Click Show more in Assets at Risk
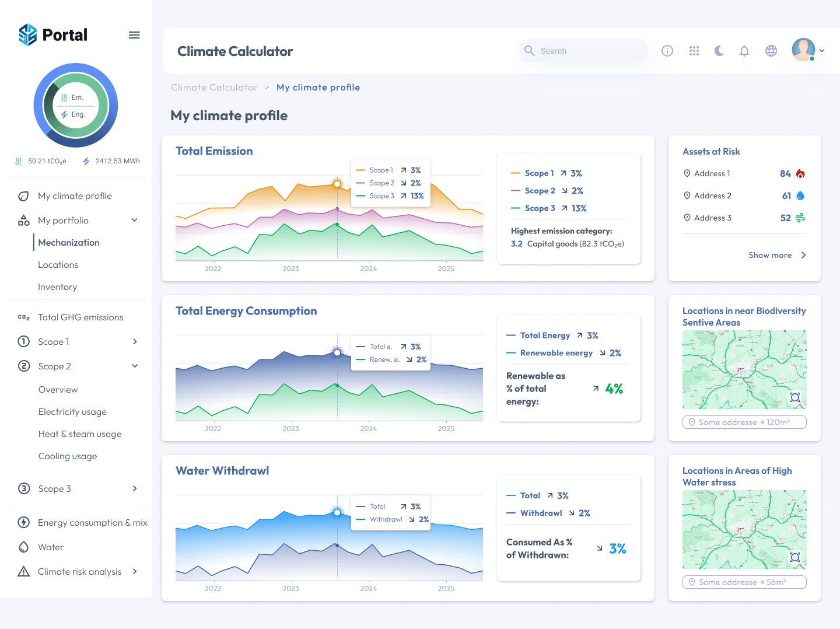The image size is (840, 629). pyautogui.click(x=771, y=255)
